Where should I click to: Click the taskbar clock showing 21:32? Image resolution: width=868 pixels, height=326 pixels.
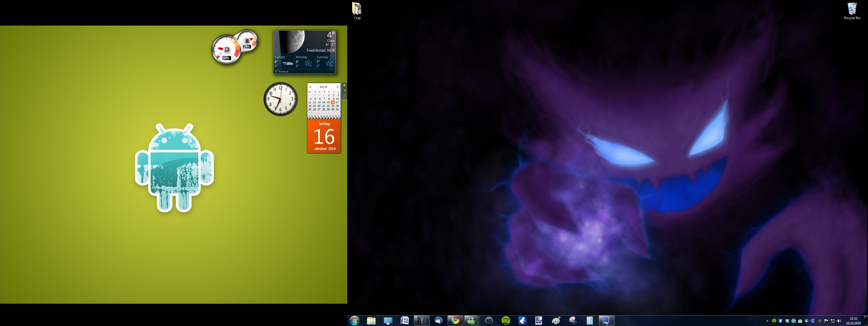tap(854, 321)
